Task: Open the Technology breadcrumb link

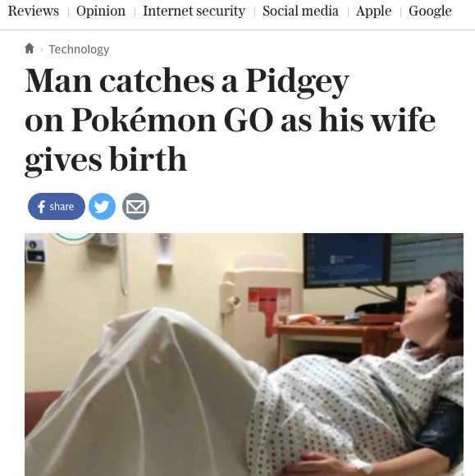Action: tap(79, 49)
